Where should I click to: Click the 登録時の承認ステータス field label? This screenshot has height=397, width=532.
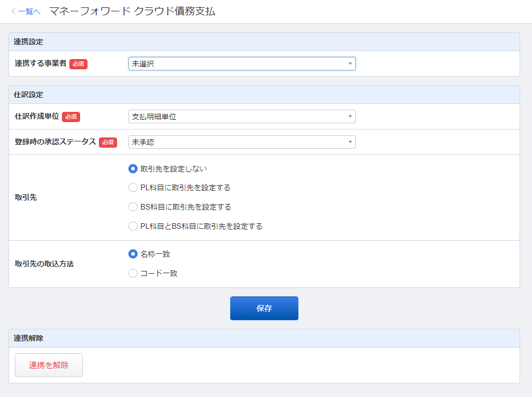tap(55, 142)
